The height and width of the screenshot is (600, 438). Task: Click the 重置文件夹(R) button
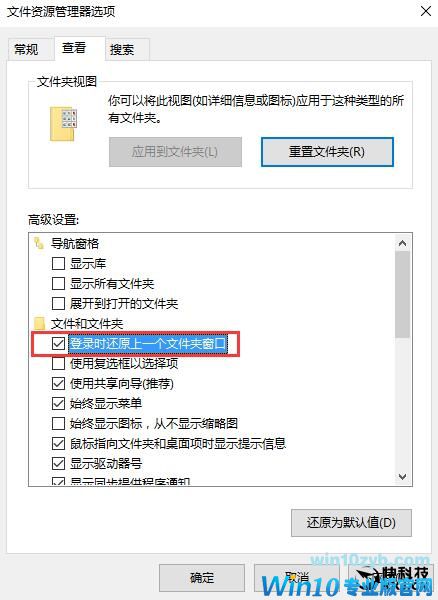(x=327, y=152)
